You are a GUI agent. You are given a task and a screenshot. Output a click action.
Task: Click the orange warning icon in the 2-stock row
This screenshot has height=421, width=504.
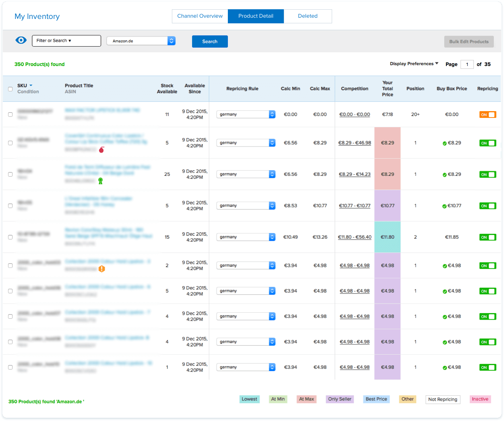[102, 269]
